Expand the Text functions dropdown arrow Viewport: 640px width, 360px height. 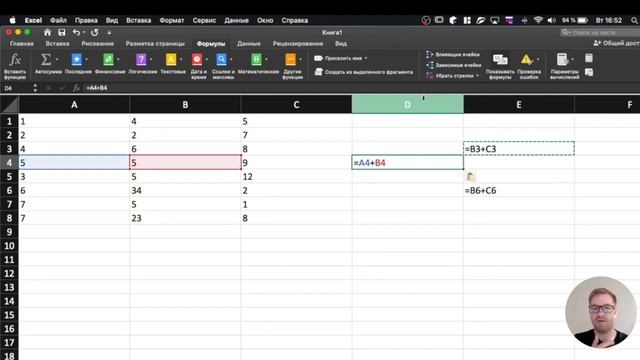coord(181,60)
